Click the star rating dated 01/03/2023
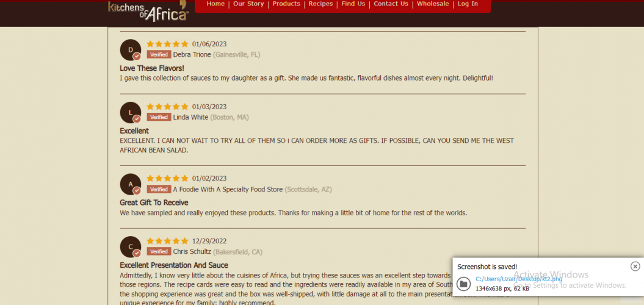 (x=168, y=107)
